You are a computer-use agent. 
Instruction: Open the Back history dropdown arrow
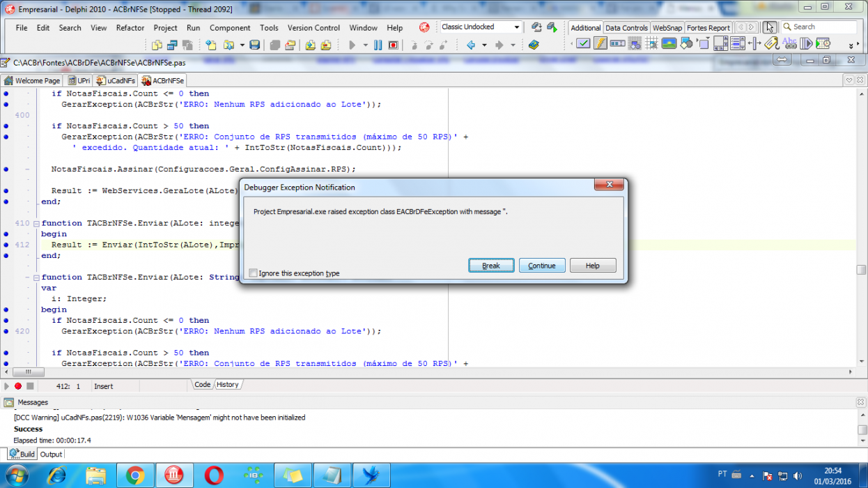[484, 45]
